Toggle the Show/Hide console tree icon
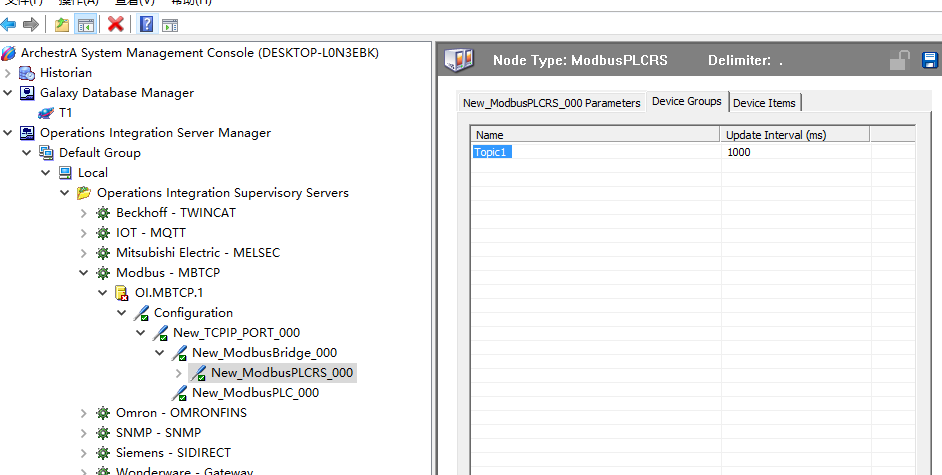 point(86,24)
